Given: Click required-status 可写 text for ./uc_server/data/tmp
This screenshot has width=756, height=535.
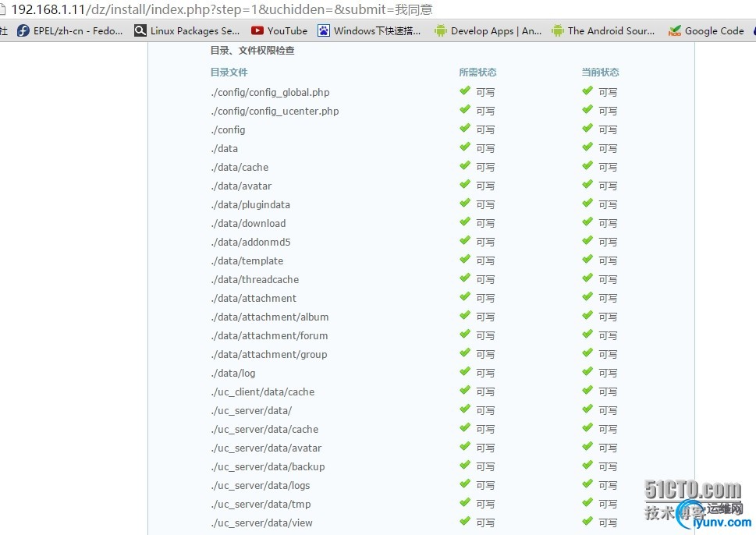Looking at the screenshot, I should (x=485, y=505).
